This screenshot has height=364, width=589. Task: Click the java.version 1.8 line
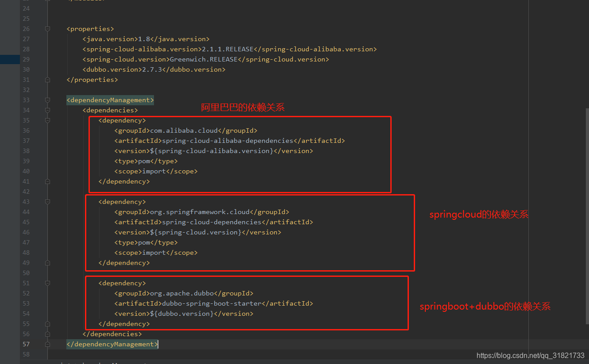146,39
